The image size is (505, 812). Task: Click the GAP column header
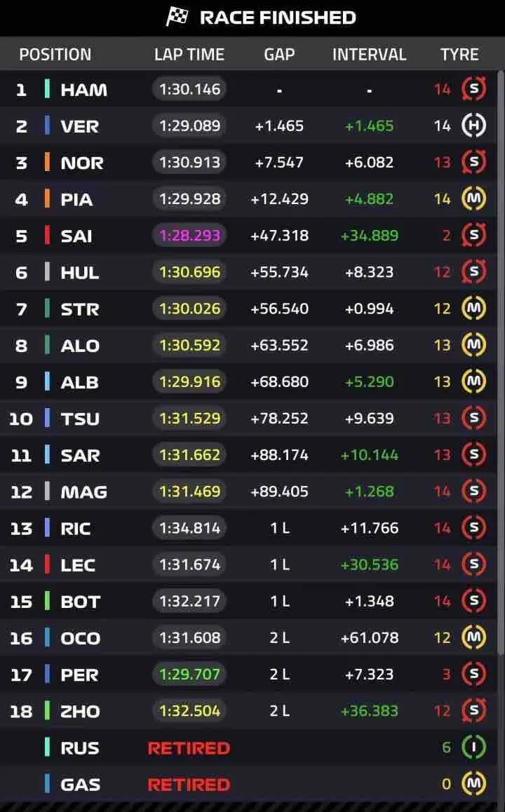(279, 55)
